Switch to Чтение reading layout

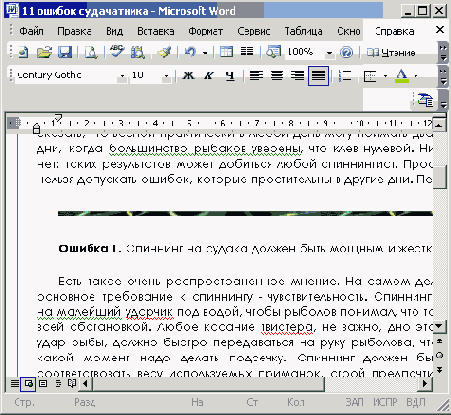[391, 52]
